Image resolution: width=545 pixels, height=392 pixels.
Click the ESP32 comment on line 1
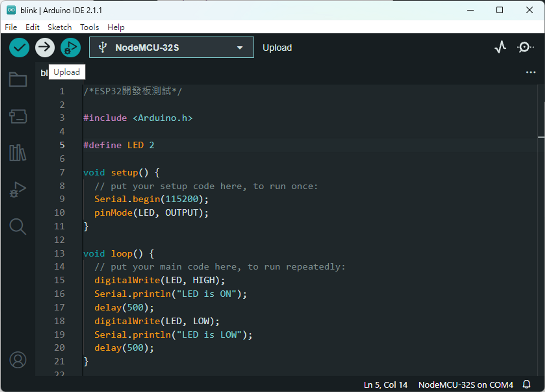(133, 91)
